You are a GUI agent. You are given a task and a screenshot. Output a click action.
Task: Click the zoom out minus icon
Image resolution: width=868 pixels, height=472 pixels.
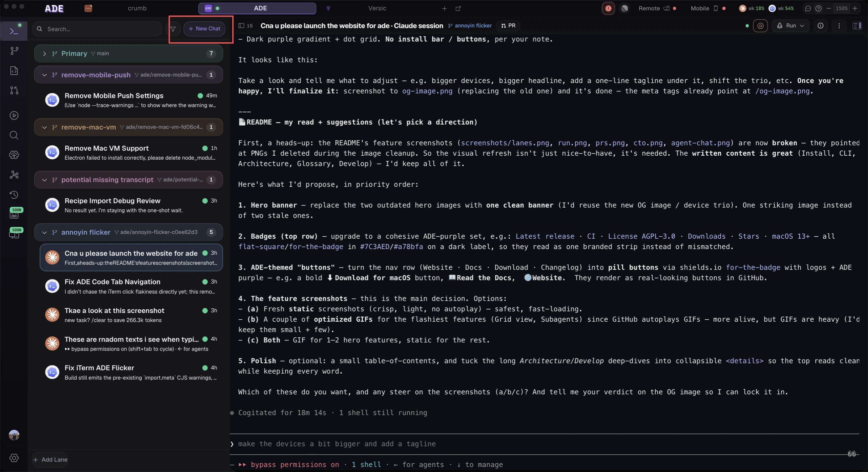[x=828, y=8]
